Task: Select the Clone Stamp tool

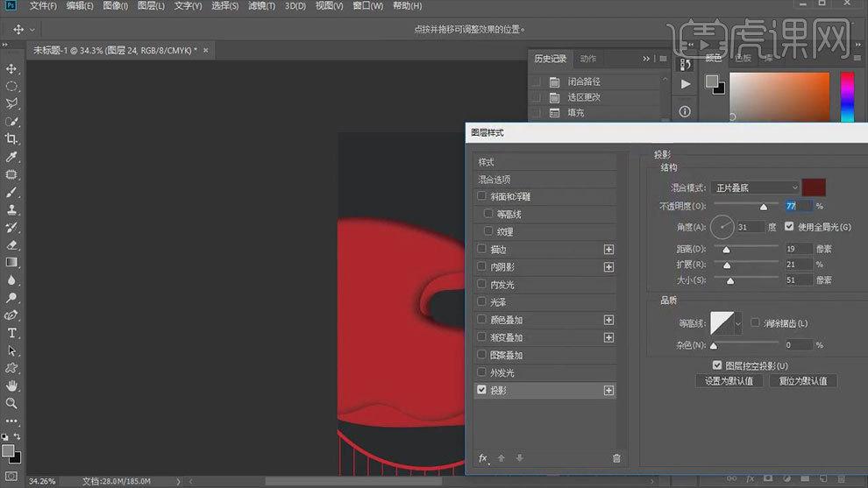Action: pyautogui.click(x=11, y=209)
